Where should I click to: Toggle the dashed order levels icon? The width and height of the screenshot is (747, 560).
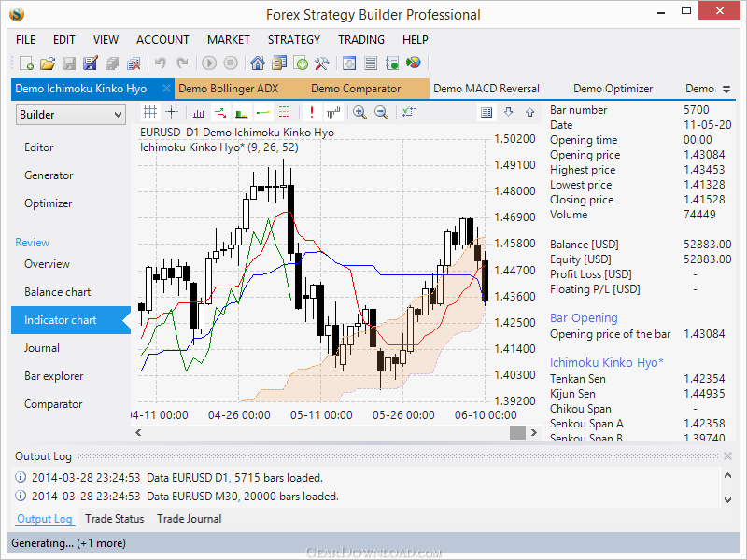[x=285, y=112]
